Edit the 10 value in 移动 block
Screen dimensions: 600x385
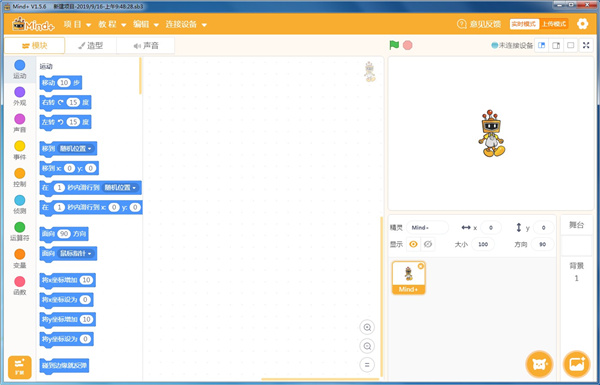(64, 83)
